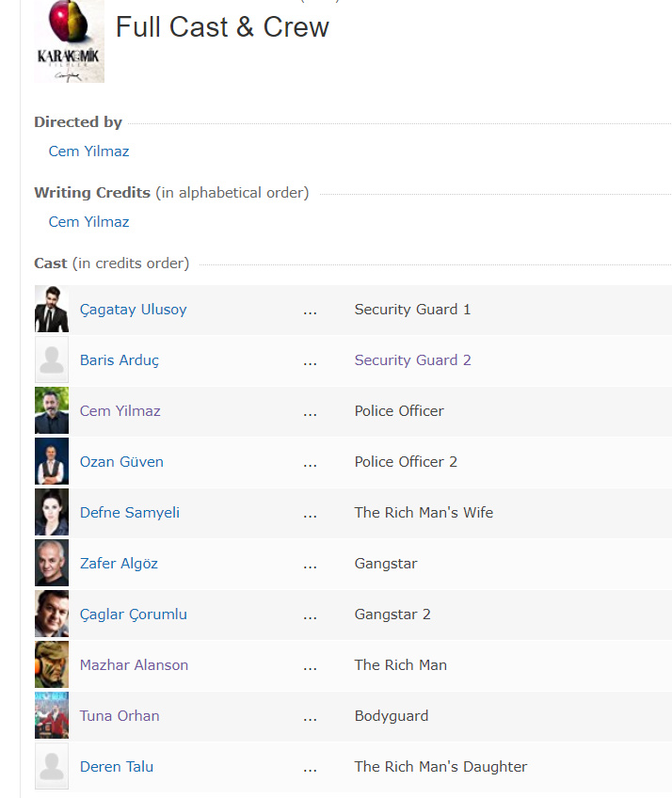672x798 pixels.
Task: Visit Defne Samyeli's name link
Action: (x=130, y=513)
